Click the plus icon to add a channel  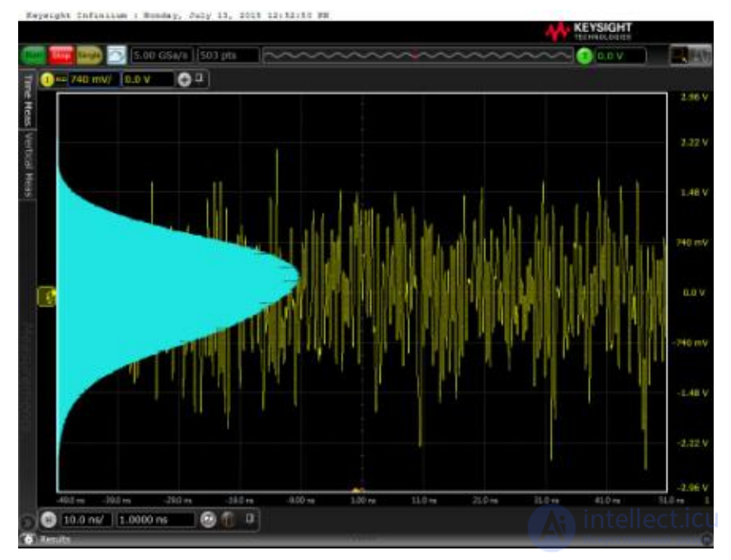(185, 80)
